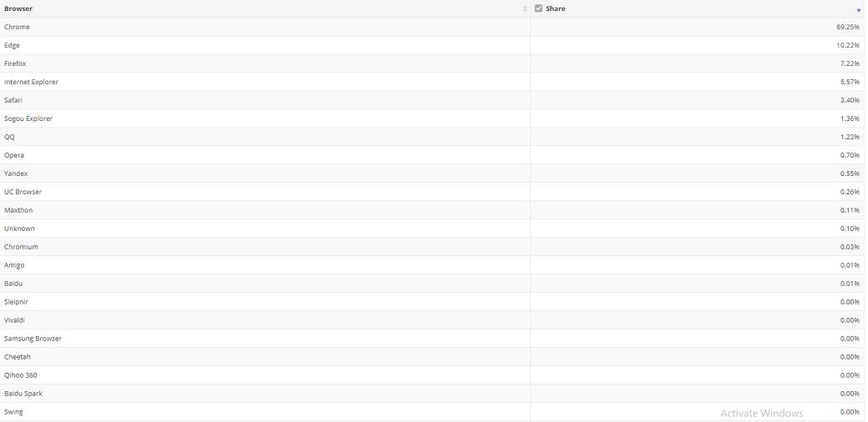Viewport: 868px width, 422px height.
Task: Click the Share column descending sort arrow
Action: pyautogui.click(x=858, y=10)
